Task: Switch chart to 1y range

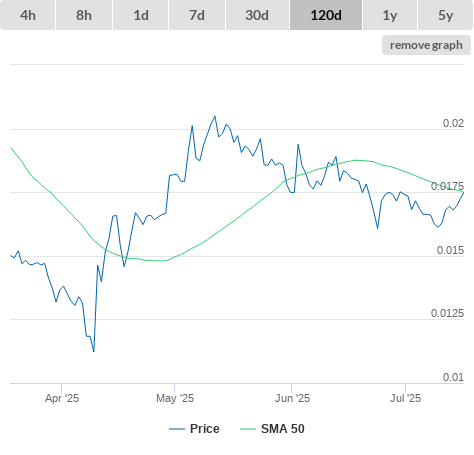Action: tap(390, 15)
